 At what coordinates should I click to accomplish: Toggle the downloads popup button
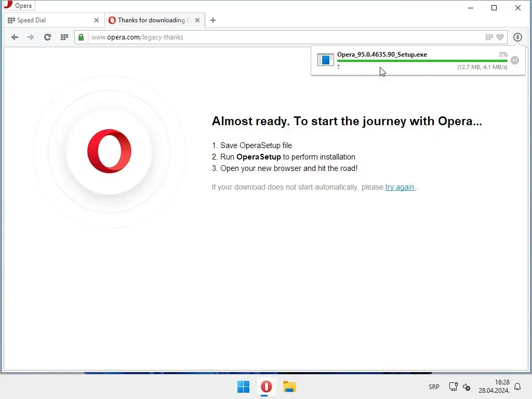[x=517, y=37]
